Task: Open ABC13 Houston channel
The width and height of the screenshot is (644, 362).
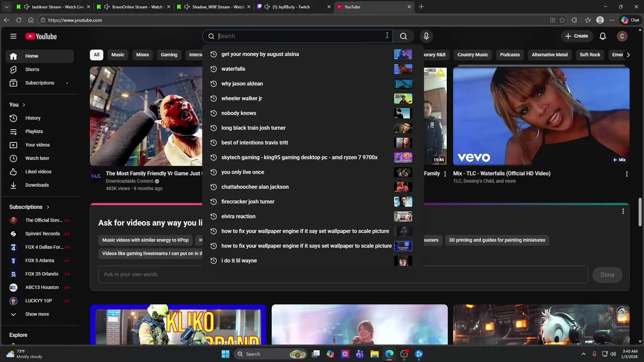Action: (40, 288)
